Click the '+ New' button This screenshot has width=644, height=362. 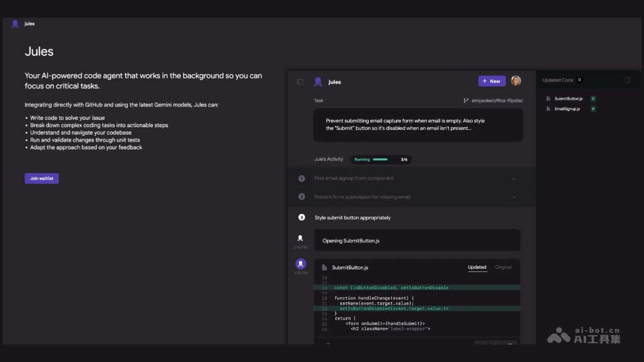pyautogui.click(x=492, y=80)
